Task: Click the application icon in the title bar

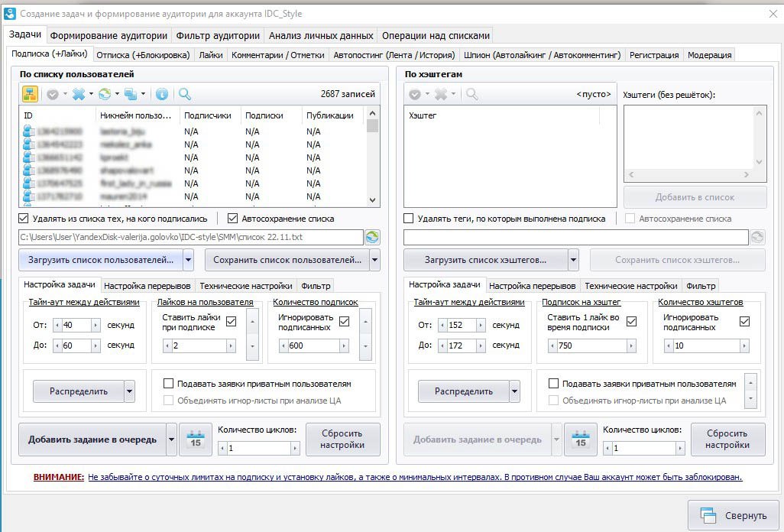Action: click(x=9, y=14)
